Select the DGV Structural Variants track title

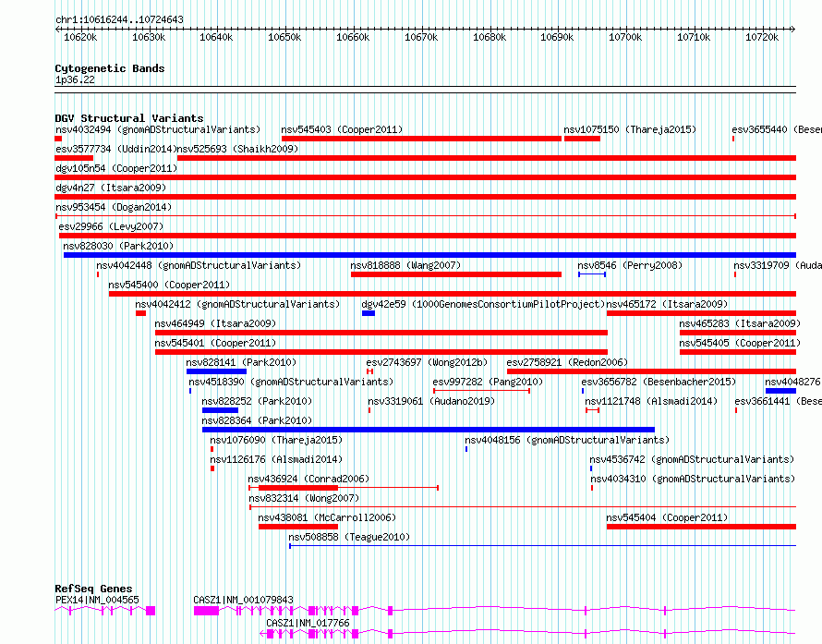tap(129, 118)
